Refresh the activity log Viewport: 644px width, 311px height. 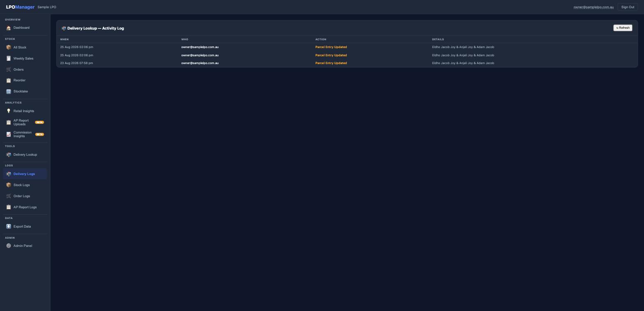pyautogui.click(x=623, y=28)
